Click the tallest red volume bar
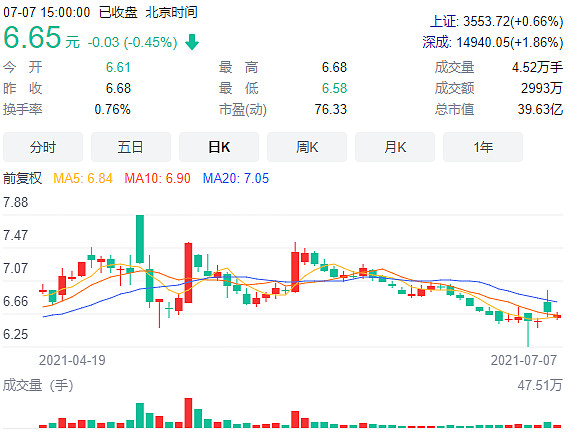The width and height of the screenshot is (571, 435). (x=188, y=413)
